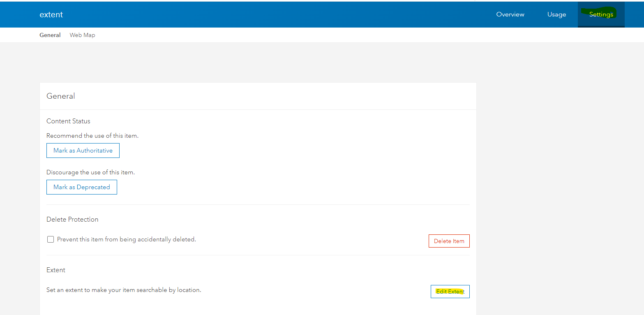Open the General settings section
This screenshot has height=315, width=644.
point(50,35)
